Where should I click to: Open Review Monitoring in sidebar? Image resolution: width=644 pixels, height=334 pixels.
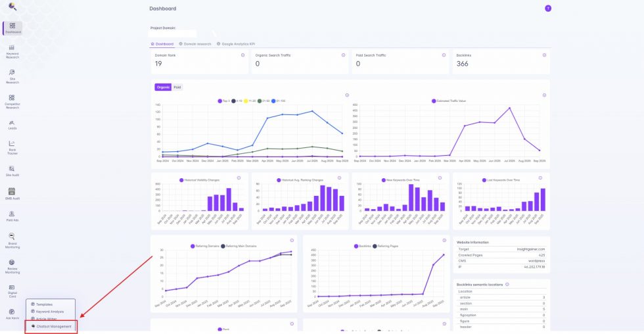pyautogui.click(x=12, y=267)
